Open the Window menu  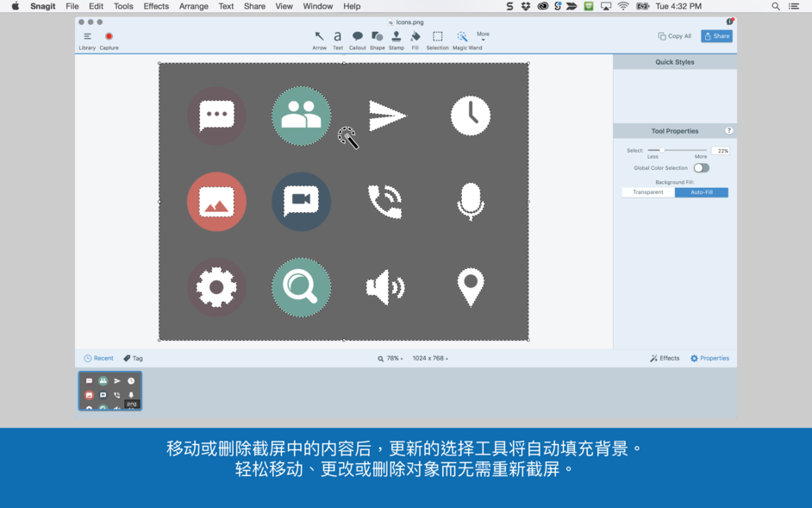tap(318, 6)
